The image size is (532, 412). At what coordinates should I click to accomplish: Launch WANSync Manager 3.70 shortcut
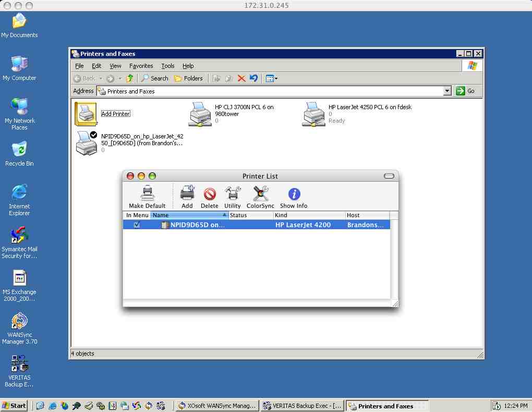[x=19, y=329]
